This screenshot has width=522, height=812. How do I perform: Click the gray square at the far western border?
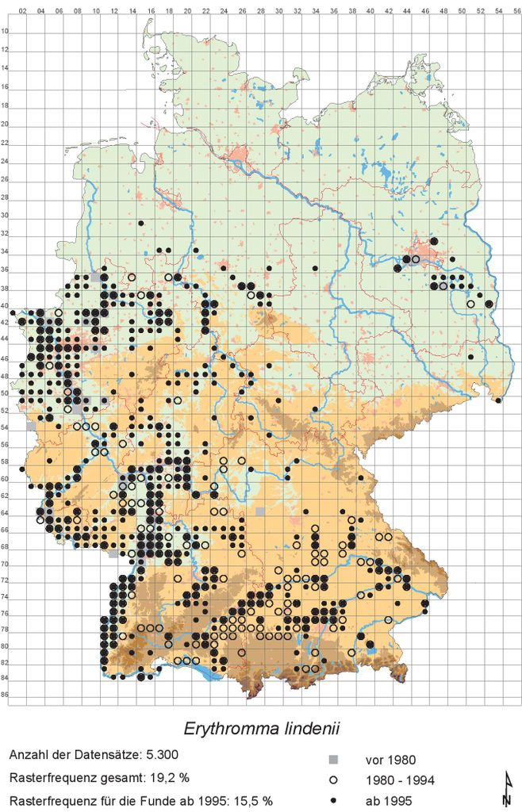(31, 427)
